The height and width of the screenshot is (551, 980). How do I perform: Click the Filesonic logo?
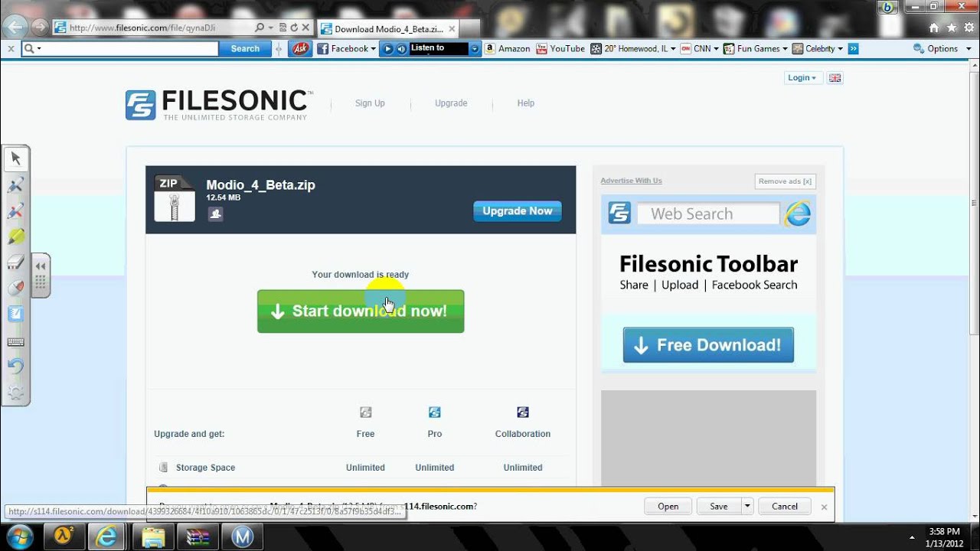click(x=218, y=105)
